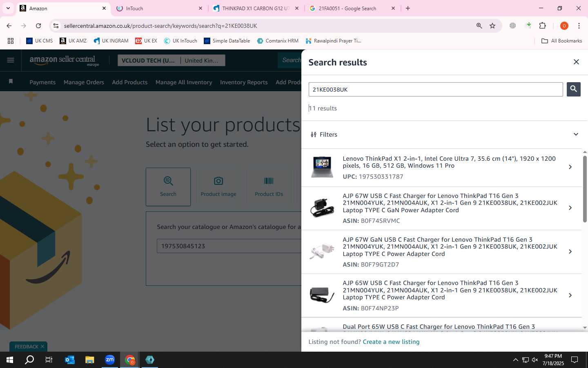Dismiss the FEEDBACK tab with its X
Screen dimensions: 588x368
[x=42, y=346]
